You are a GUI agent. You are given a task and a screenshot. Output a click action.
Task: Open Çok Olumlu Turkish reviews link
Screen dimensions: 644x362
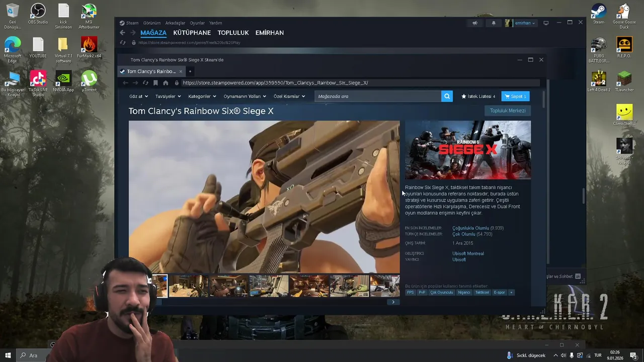pyautogui.click(x=463, y=234)
